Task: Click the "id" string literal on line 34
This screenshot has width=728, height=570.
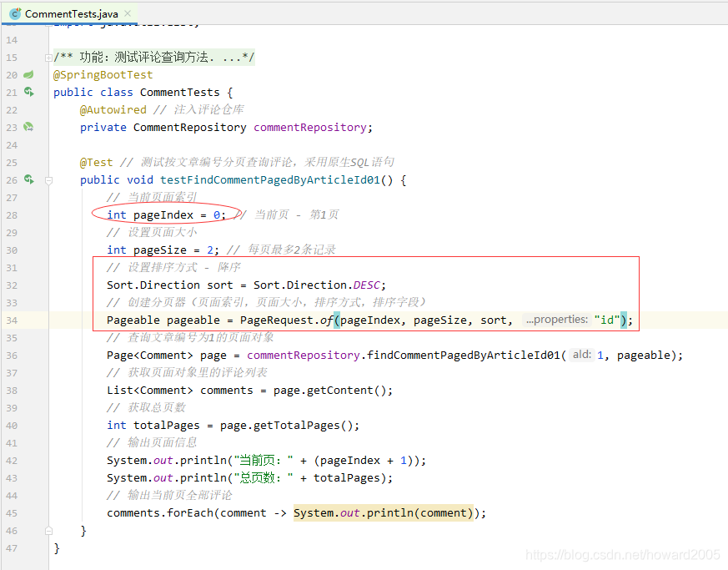Action: click(607, 320)
